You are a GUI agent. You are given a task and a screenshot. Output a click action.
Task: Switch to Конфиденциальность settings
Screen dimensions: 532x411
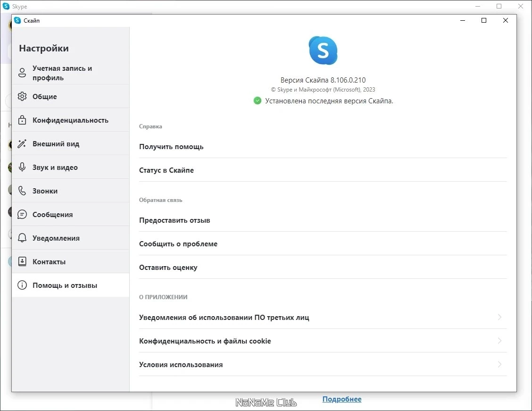tap(71, 120)
